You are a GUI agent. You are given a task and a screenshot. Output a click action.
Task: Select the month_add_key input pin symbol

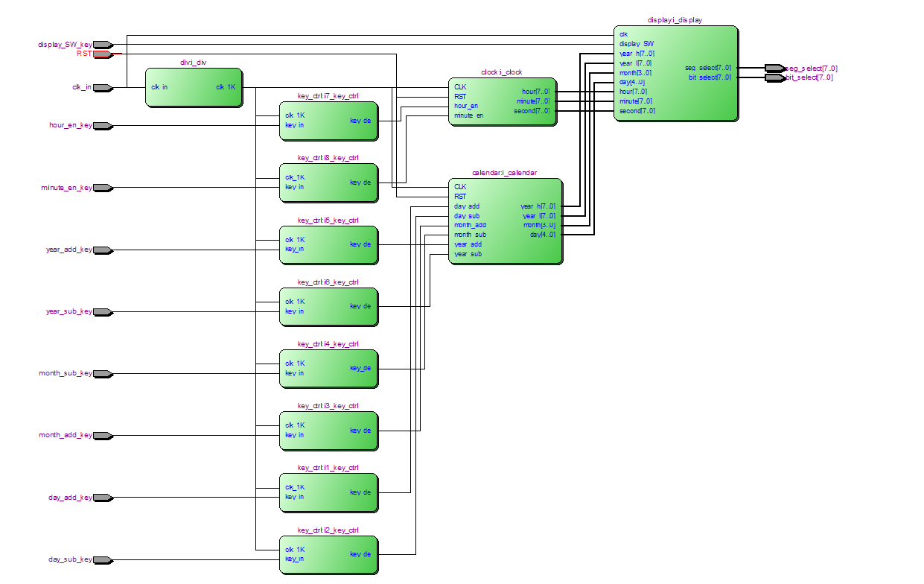(103, 435)
